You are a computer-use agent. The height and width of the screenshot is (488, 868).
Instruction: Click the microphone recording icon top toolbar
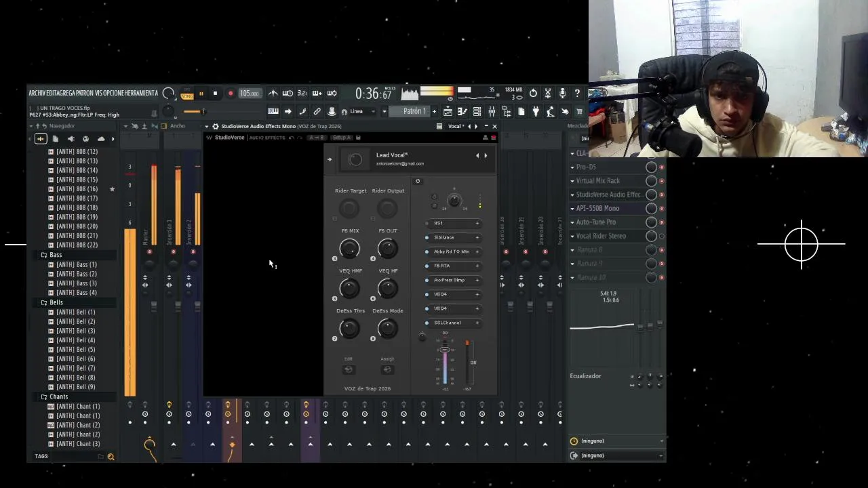pyautogui.click(x=562, y=94)
